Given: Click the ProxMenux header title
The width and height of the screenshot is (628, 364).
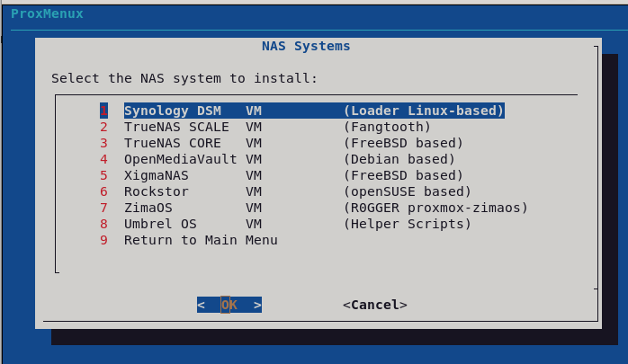Looking at the screenshot, I should click(47, 13).
